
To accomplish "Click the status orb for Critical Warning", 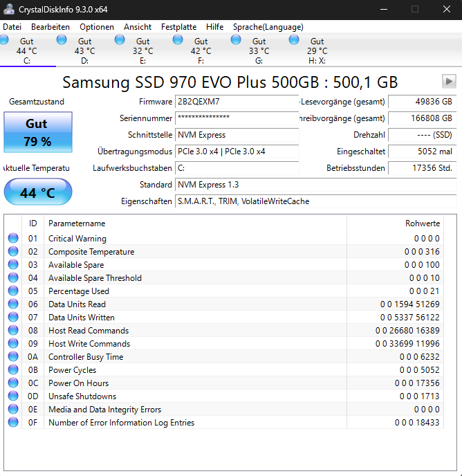I will pos(13,238).
